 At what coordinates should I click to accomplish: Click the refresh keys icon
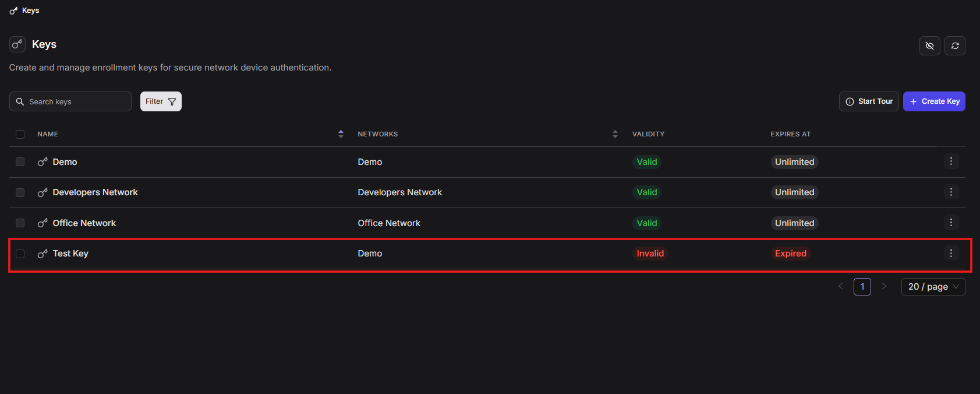point(955,45)
